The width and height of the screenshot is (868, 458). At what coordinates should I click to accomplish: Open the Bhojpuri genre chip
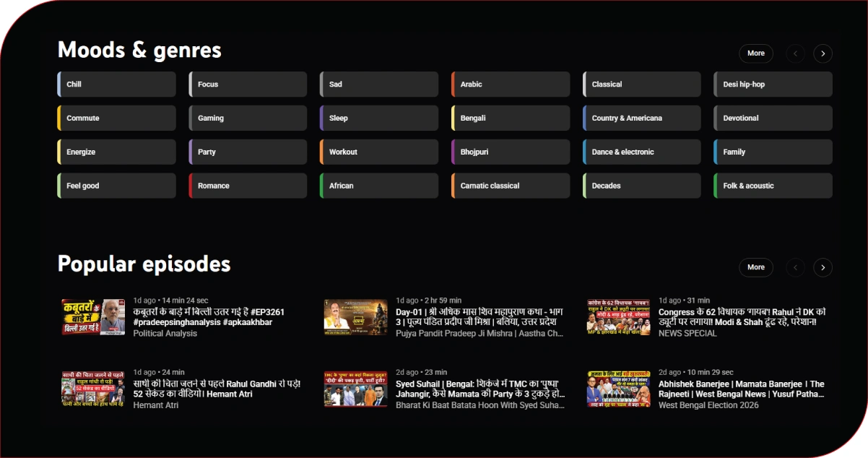pos(511,152)
